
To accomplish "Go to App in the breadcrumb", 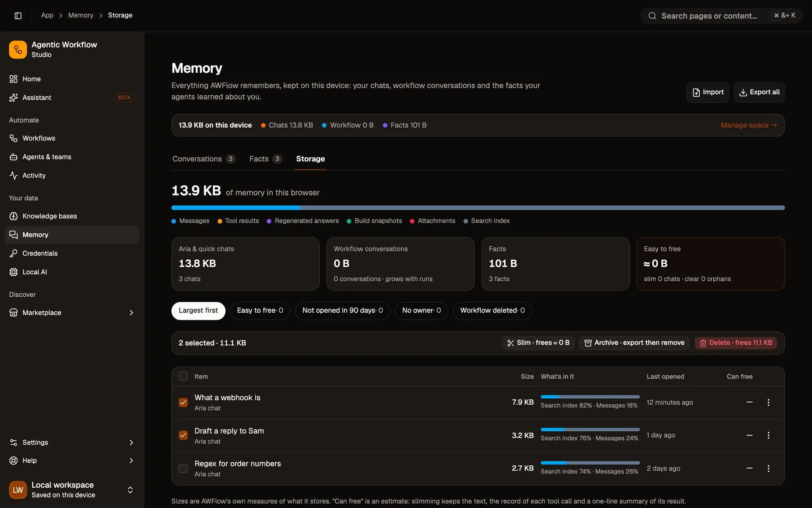I will click(x=47, y=15).
